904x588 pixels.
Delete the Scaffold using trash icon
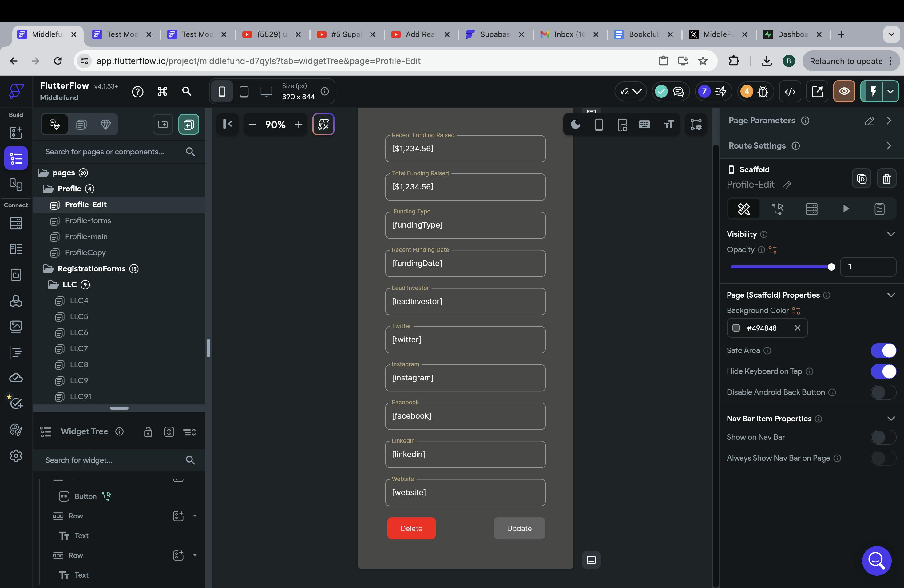[886, 179]
